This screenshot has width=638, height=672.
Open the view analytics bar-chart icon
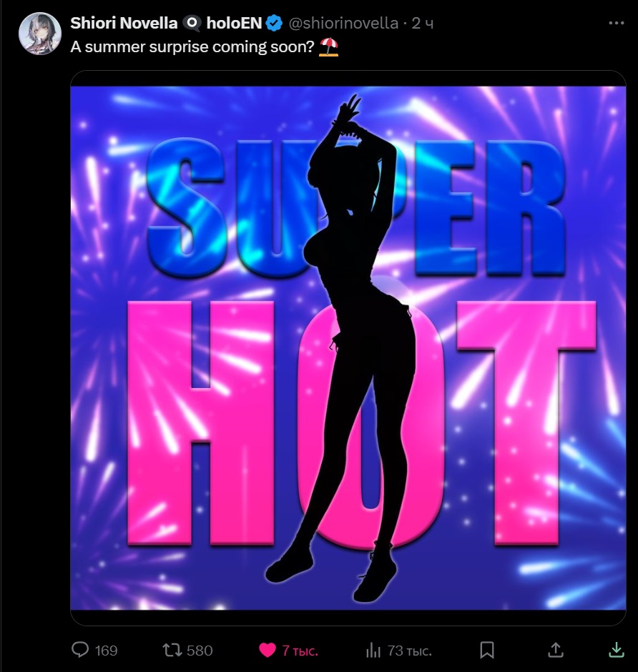373,651
